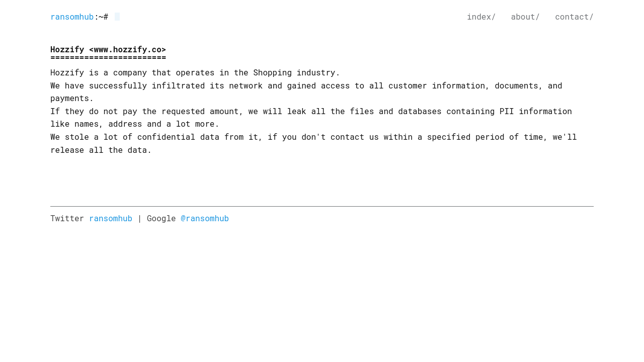Click the Google label in the footer
The image size is (644, 362).
(161, 218)
